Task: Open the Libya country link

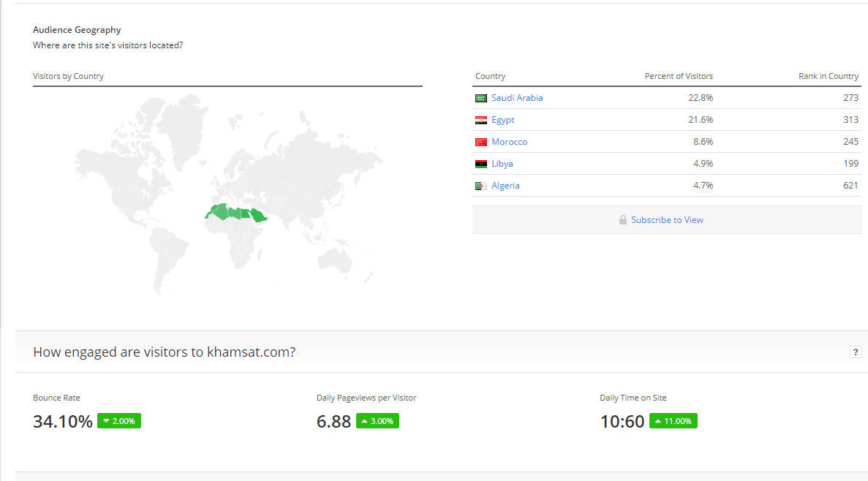Action: click(502, 164)
